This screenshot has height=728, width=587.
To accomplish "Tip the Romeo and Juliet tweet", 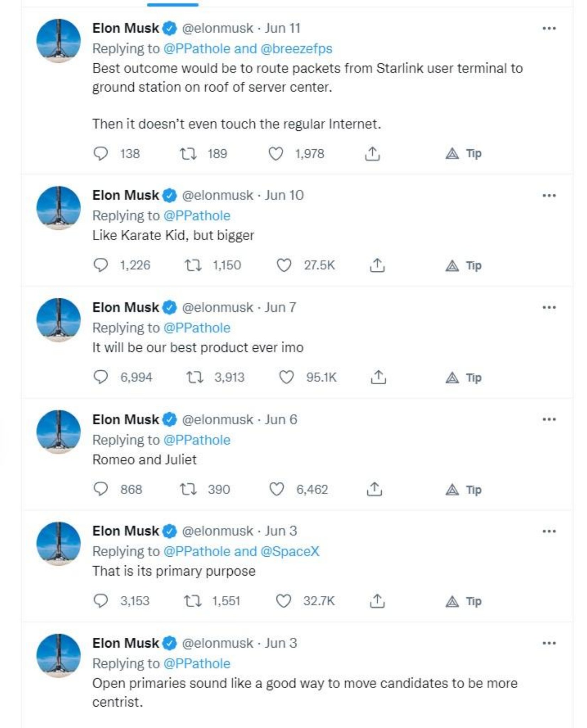I will coord(464,490).
